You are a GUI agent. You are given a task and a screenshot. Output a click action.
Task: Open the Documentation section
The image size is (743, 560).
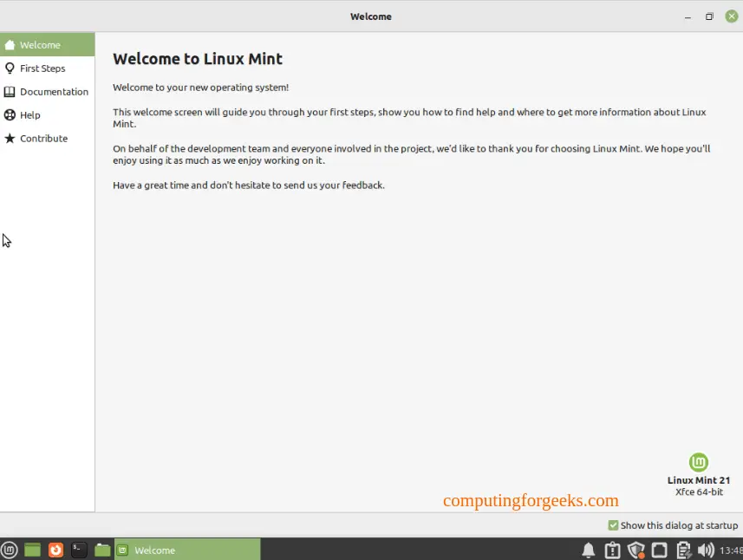coord(48,91)
